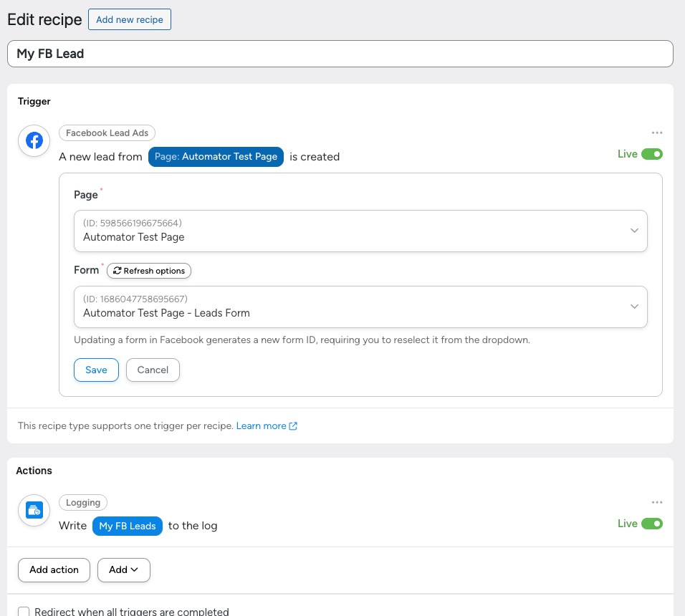Click the Logging integration tag
Screen dimensions: 685x616
pyautogui.click(x=83, y=503)
